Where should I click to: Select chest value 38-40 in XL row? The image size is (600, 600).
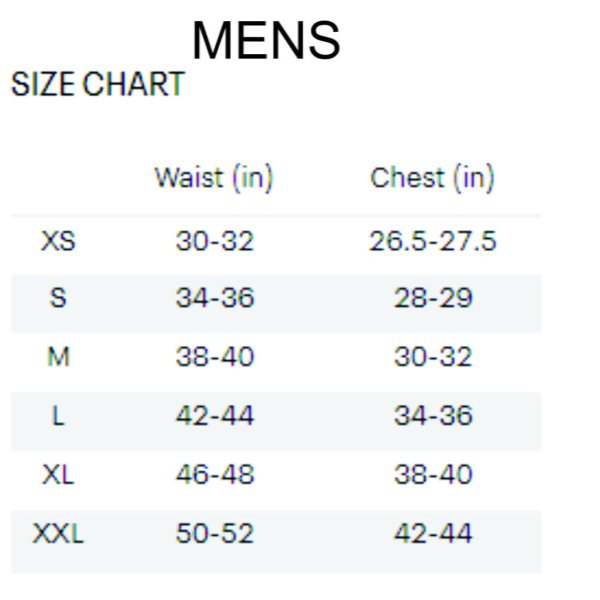pos(432,474)
